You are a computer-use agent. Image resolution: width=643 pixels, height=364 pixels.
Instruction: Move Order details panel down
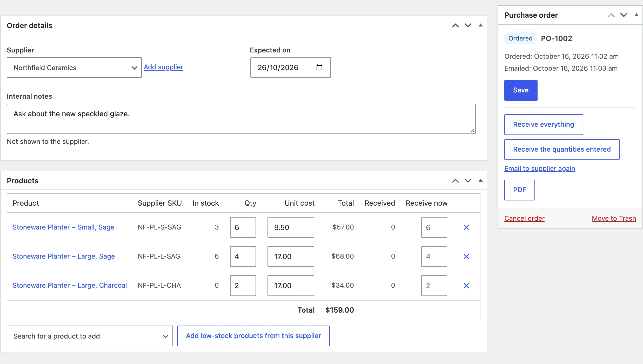click(x=468, y=25)
